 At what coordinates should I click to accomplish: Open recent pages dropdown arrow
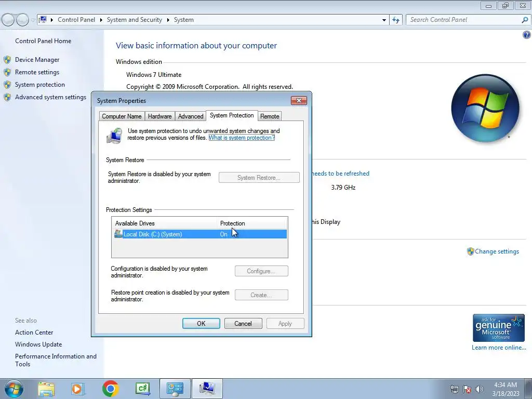point(33,20)
